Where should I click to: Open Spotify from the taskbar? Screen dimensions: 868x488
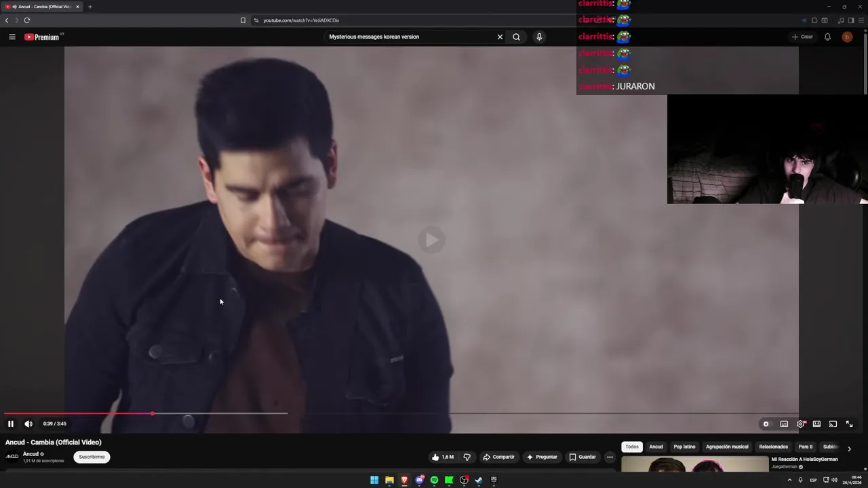[434, 480]
